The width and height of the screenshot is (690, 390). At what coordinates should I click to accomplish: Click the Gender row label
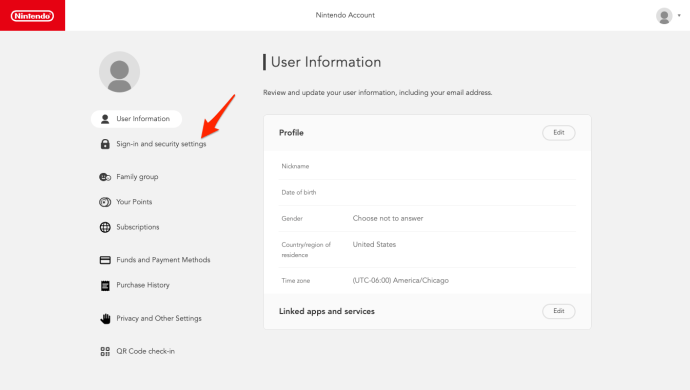(292, 219)
